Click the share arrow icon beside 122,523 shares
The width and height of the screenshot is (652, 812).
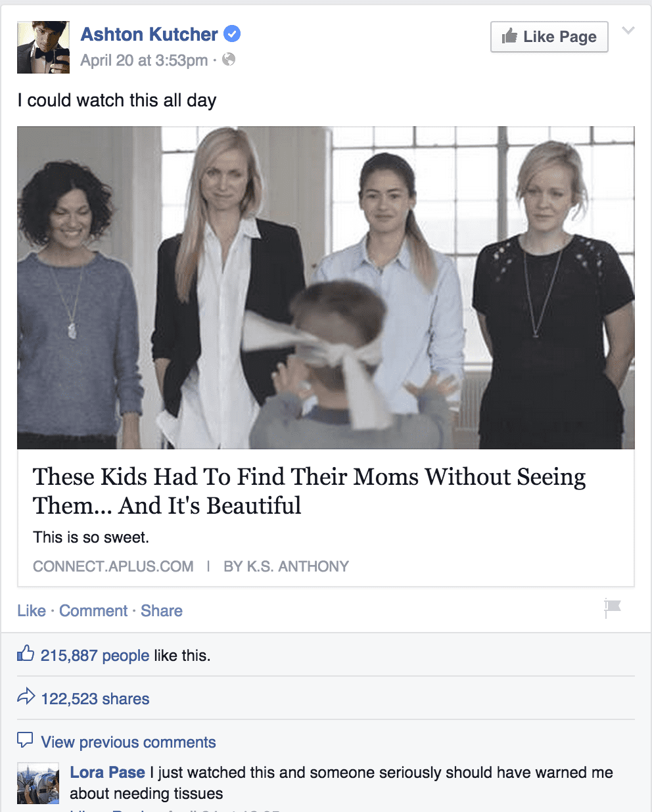(26, 696)
